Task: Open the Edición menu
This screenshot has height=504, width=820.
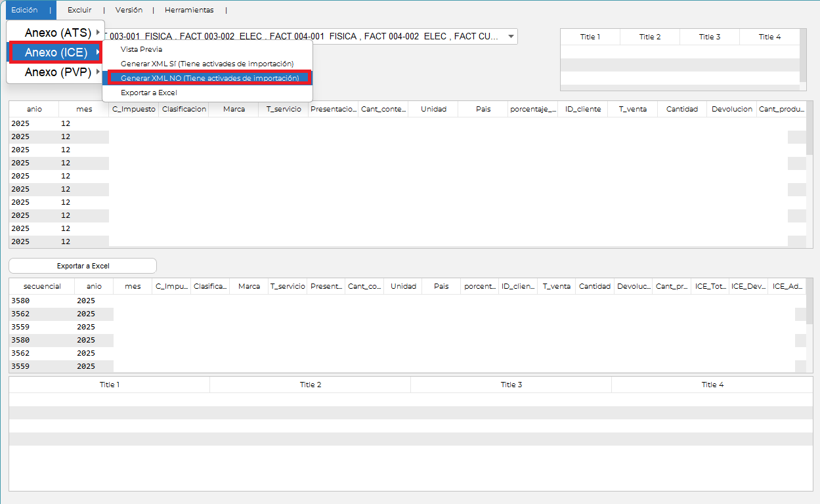Action: pyautogui.click(x=24, y=10)
